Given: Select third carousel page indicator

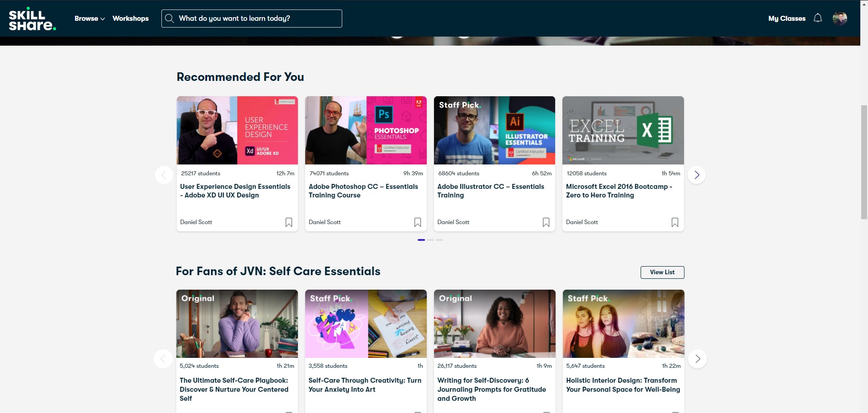Looking at the screenshot, I should click(x=439, y=240).
